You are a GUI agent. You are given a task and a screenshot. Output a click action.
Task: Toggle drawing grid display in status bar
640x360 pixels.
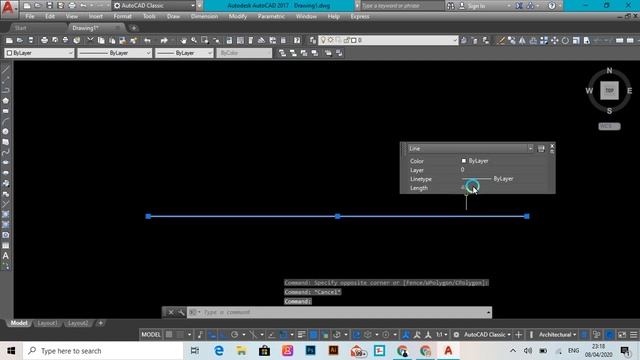pyautogui.click(x=169, y=335)
